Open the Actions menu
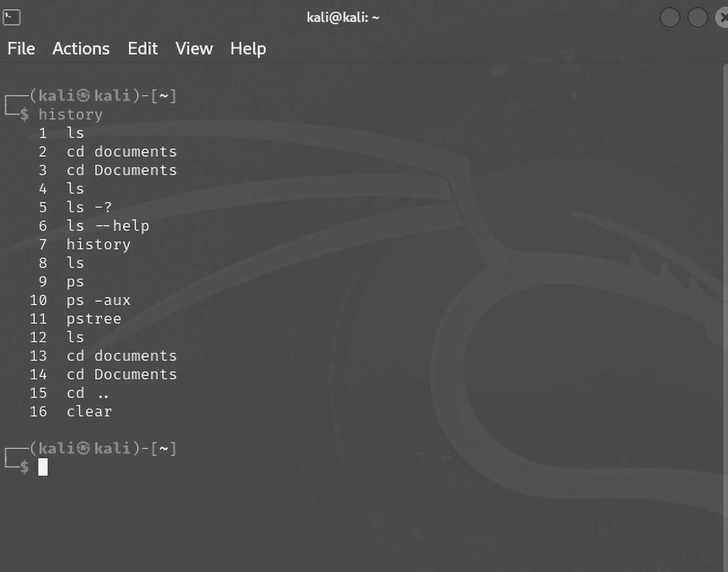Image resolution: width=728 pixels, height=572 pixels. coord(81,49)
